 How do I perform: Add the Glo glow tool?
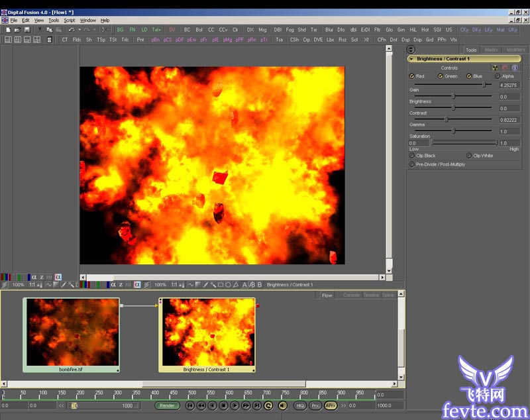(x=389, y=30)
